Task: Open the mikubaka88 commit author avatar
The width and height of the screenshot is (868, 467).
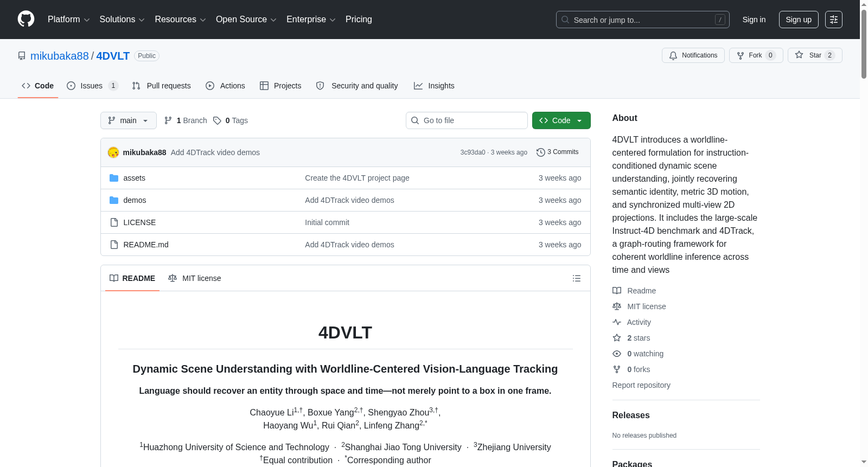Action: pyautogui.click(x=113, y=152)
